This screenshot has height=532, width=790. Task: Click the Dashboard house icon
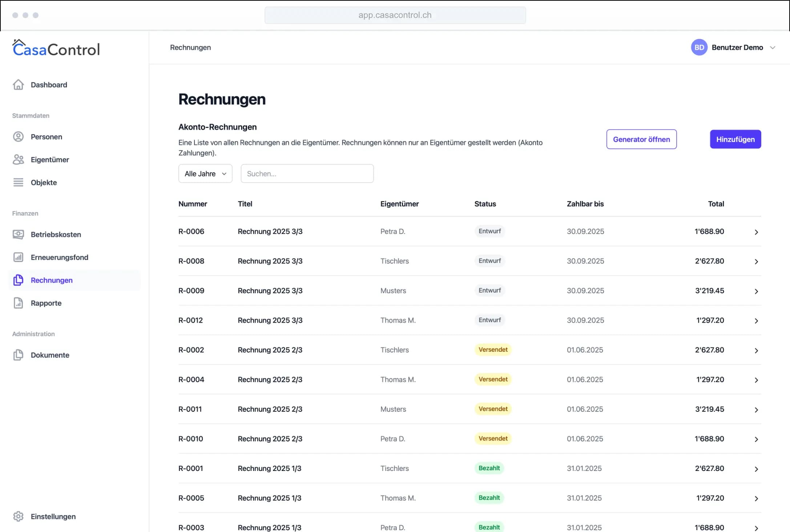pos(18,85)
